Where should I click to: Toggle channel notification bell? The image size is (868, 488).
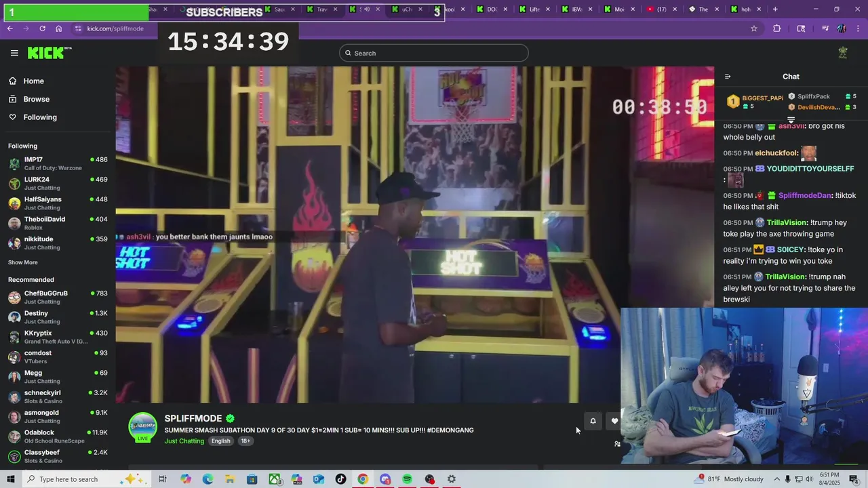click(x=593, y=421)
